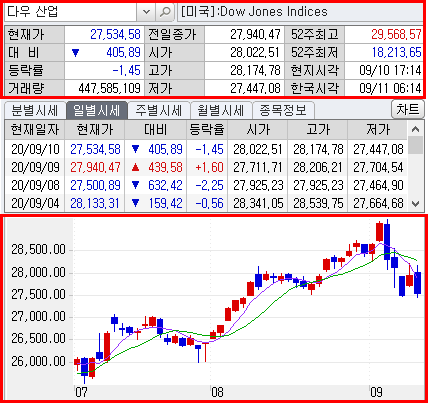The height and width of the screenshot is (403, 428).
Task: Click the 52주최고 value 29,568.57
Action: click(396, 35)
